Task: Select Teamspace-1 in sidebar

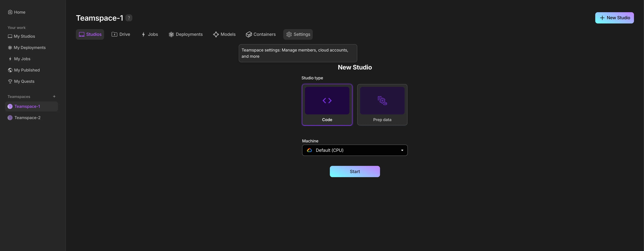Action: tap(32, 106)
